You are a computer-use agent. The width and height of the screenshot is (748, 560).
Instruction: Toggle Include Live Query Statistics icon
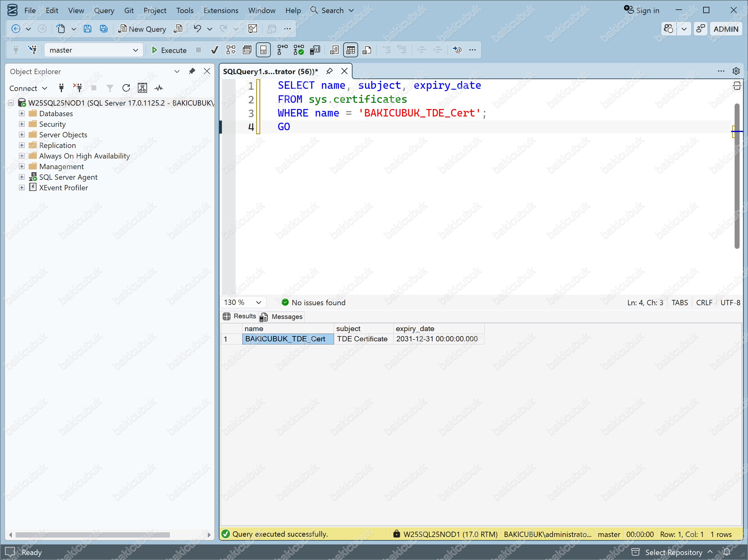(x=299, y=50)
